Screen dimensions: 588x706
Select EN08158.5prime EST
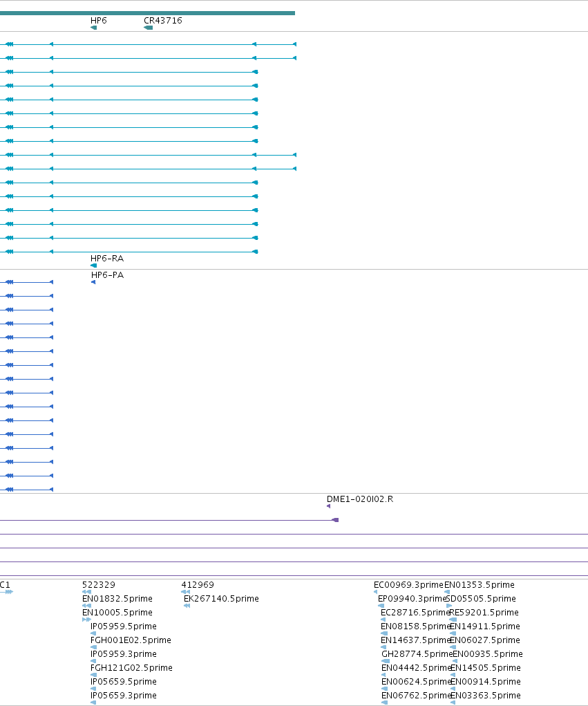(x=416, y=626)
